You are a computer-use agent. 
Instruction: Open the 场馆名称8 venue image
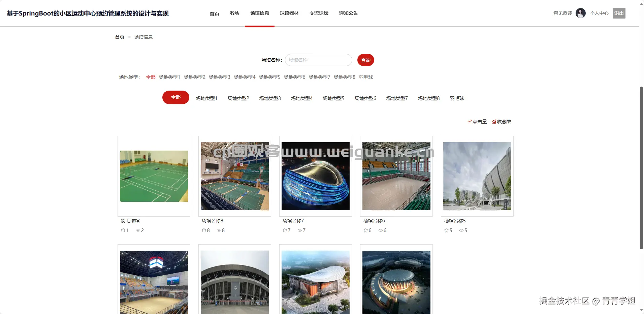tap(235, 176)
